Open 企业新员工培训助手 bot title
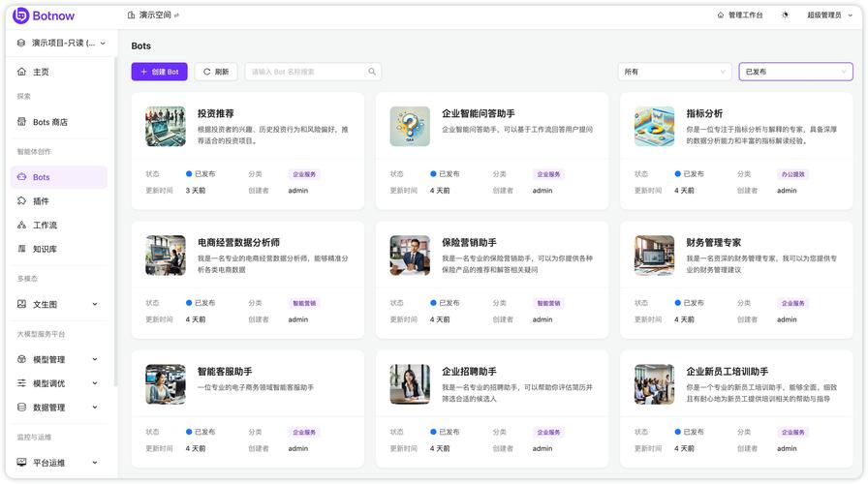The height and width of the screenshot is (484, 868). click(x=728, y=371)
